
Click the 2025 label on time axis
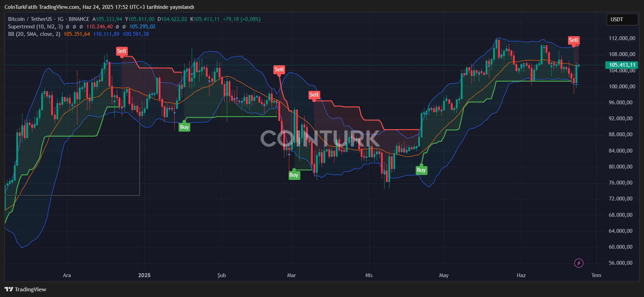(x=144, y=275)
